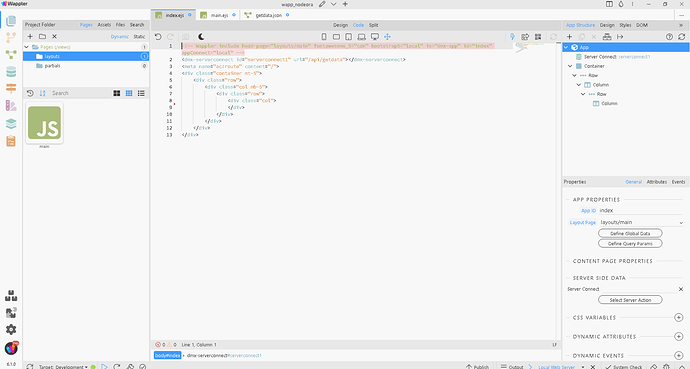Add a CSS variable with plus button
Image resolution: width=690 pixels, height=369 pixels.
point(679,318)
